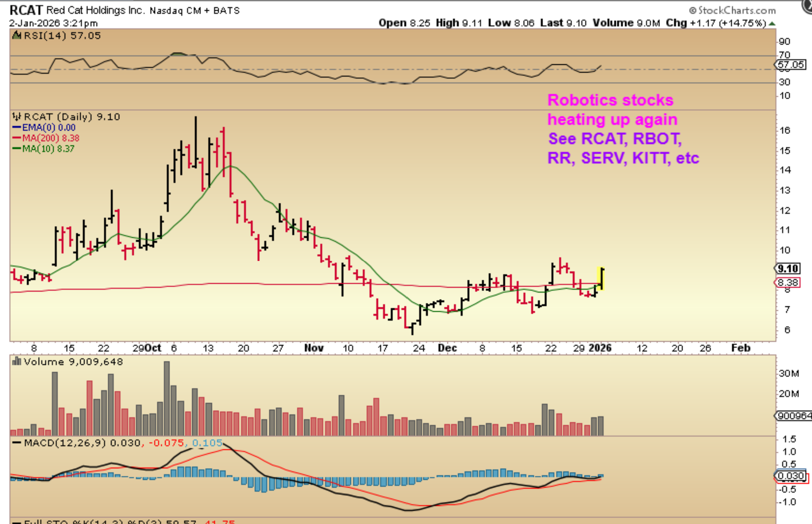Click the red 8.38 moving average tag on the right axis

[x=788, y=283]
